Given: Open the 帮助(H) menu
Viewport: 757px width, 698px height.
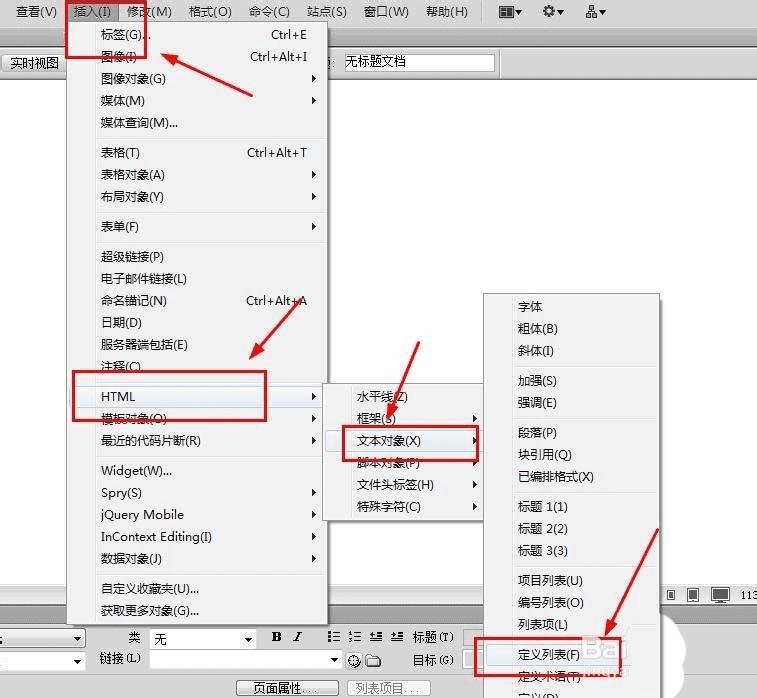Looking at the screenshot, I should click(x=447, y=12).
